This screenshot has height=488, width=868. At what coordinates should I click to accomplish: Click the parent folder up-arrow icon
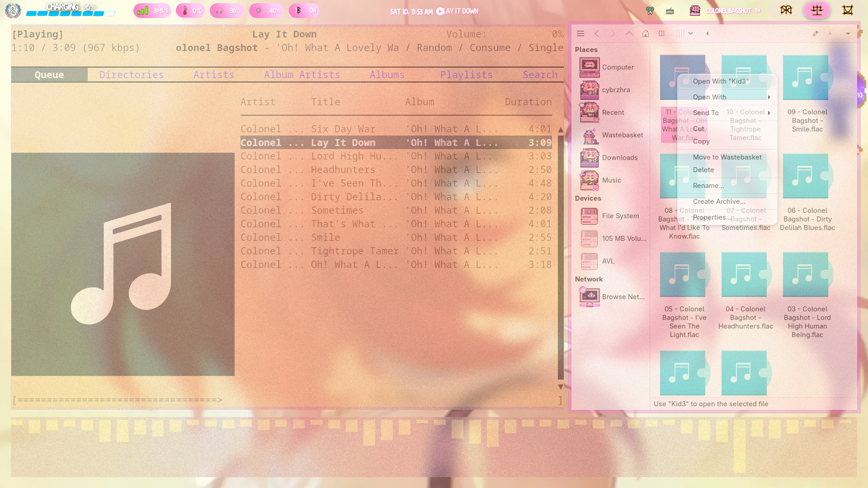[629, 33]
